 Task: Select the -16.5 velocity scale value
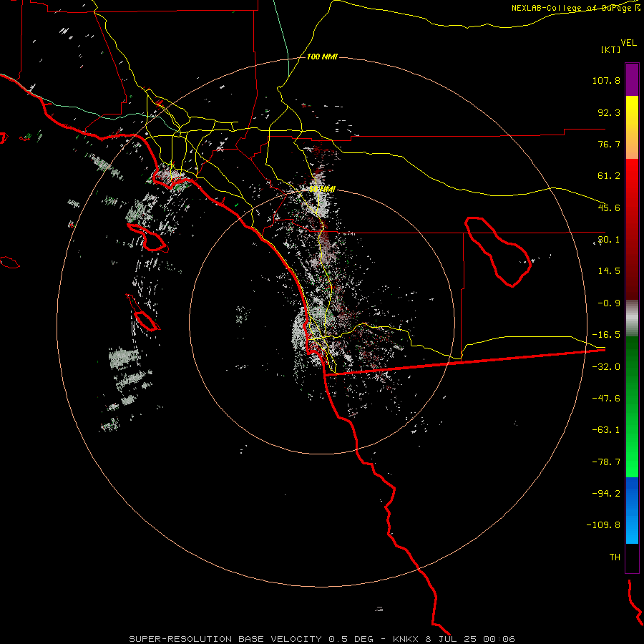606,335
